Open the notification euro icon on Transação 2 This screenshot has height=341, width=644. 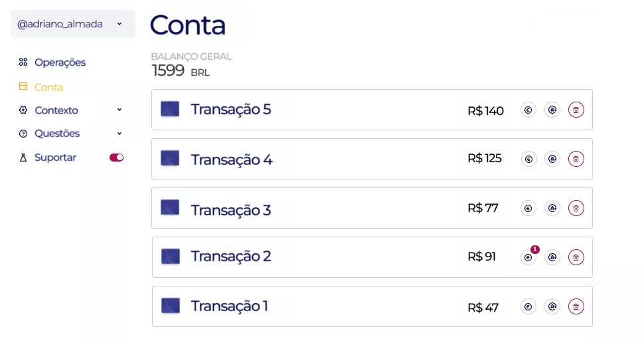pyautogui.click(x=528, y=257)
